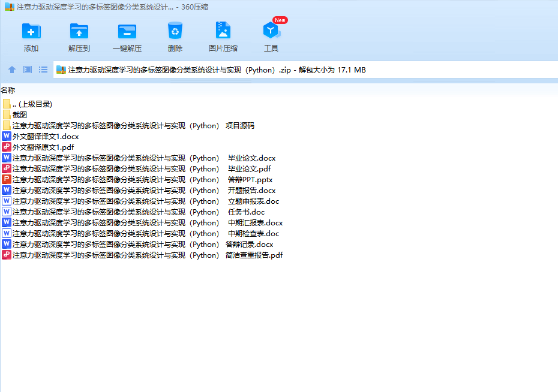The width and height of the screenshot is (558, 392).
Task: Click the Word icon of 立题申报表.doc
Action: (7, 201)
